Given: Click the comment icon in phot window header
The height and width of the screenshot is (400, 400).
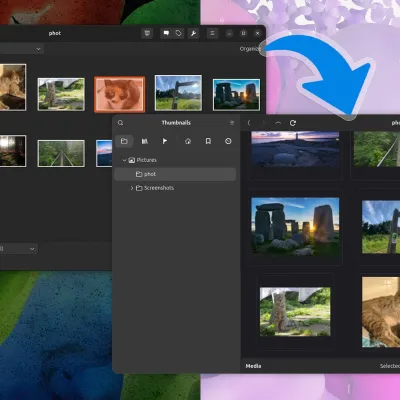Looking at the screenshot, I should [166, 33].
